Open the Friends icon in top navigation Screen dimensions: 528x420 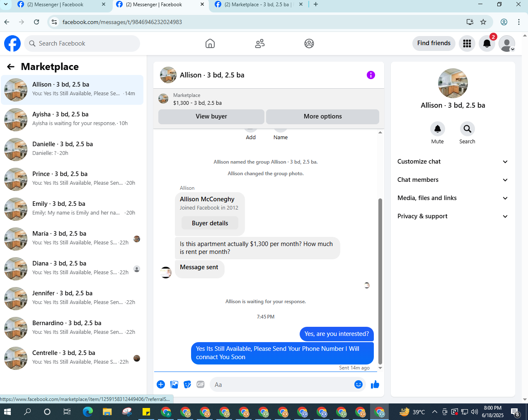point(260,43)
